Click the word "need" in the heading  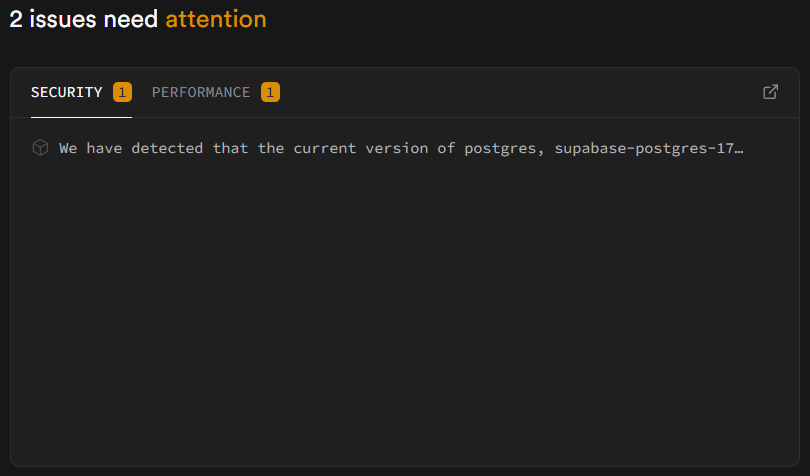click(131, 19)
